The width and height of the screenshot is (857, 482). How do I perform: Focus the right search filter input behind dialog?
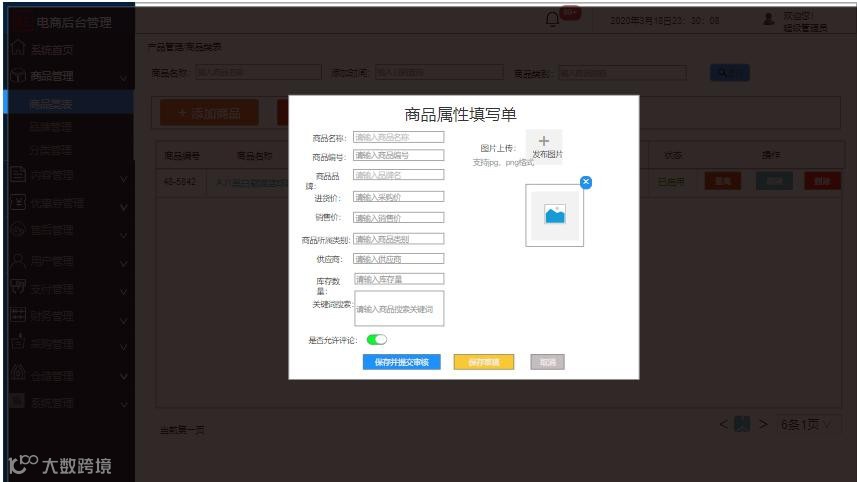click(x=622, y=72)
